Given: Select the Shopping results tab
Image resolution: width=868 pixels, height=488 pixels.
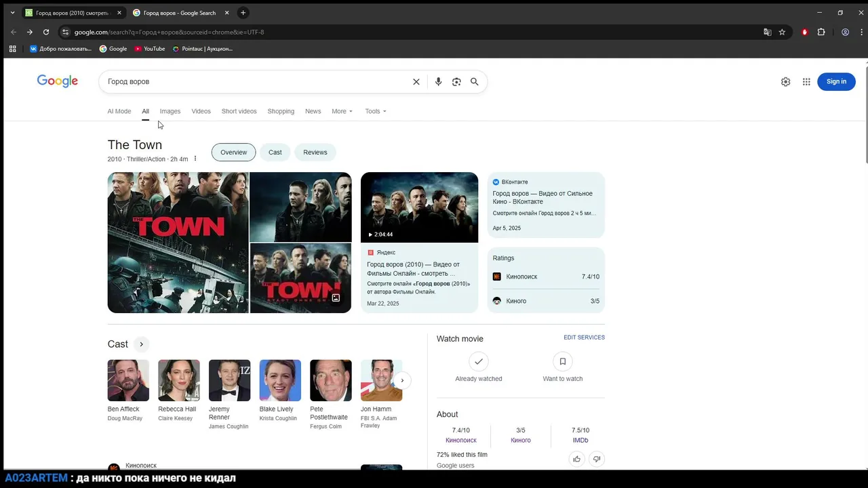Looking at the screenshot, I should coord(281,111).
